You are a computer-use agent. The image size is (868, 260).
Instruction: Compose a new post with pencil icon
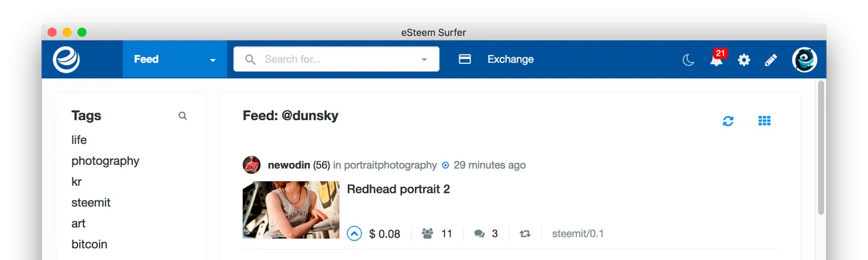(x=770, y=60)
